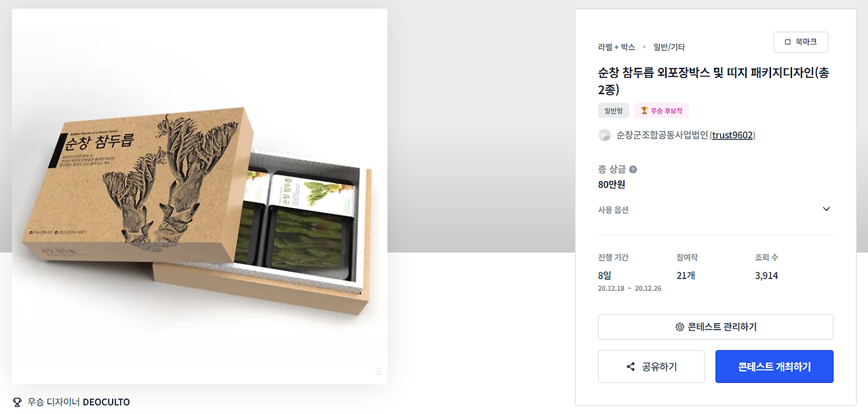Click the 순창 참두릅 package design image
The height and width of the screenshot is (414, 868).
(199, 196)
